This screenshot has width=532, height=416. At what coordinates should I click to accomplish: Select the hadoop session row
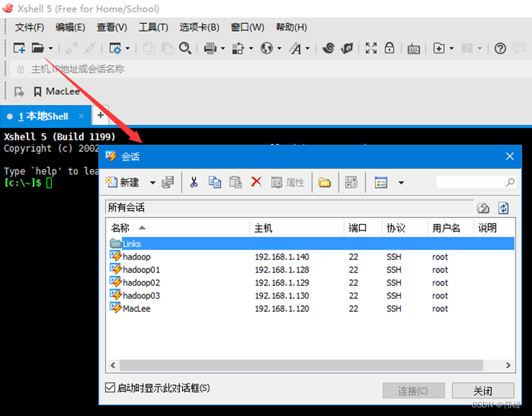312,256
